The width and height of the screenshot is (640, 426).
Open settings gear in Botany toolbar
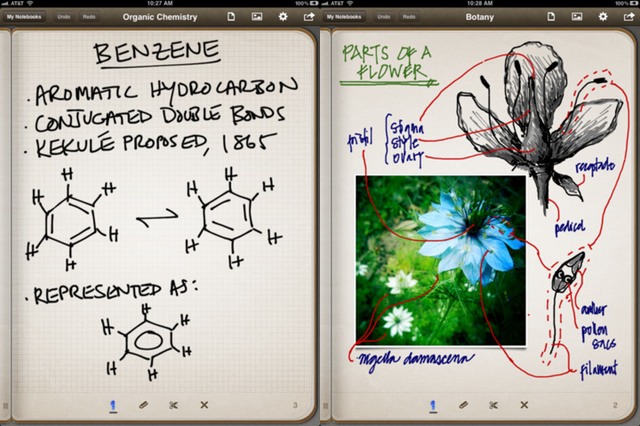603,17
